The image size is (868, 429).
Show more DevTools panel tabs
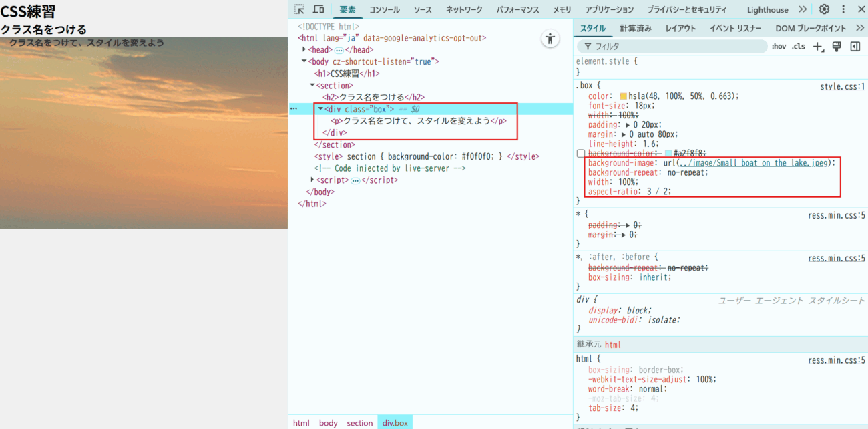(803, 9)
